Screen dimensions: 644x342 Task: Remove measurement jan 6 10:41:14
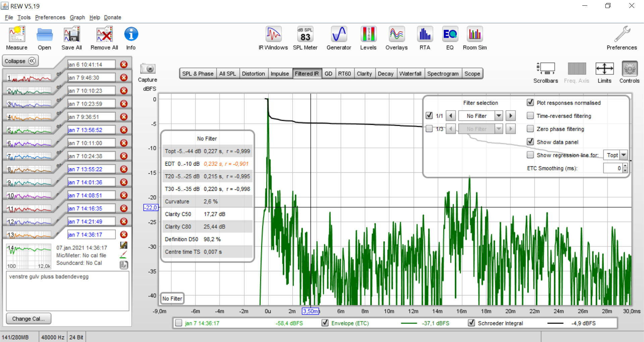(124, 64)
